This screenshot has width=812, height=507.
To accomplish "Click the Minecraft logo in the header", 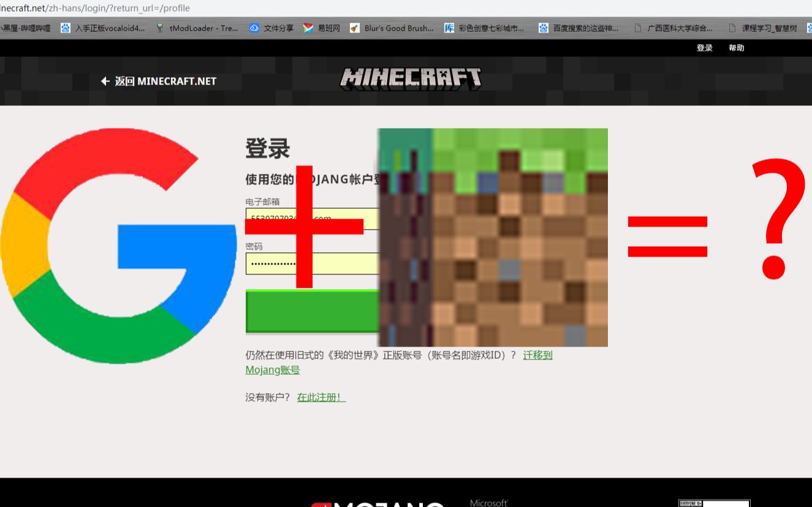I will click(x=411, y=79).
